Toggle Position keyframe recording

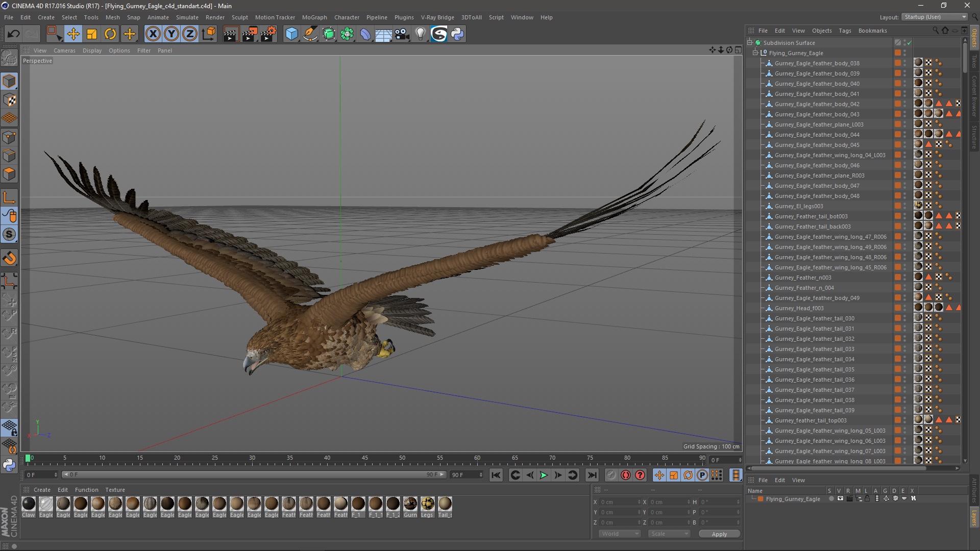tap(659, 475)
